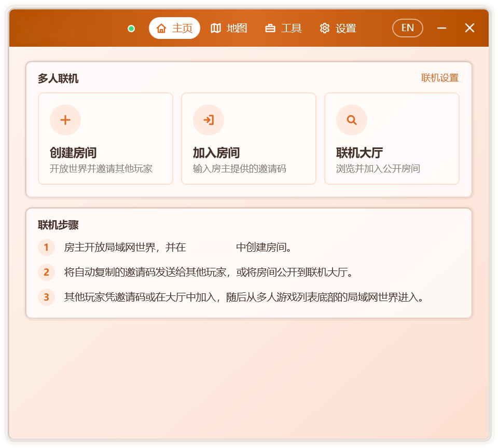The width and height of the screenshot is (498, 448).
Task: Click the 联机步骤 section heading
Action: (58, 225)
